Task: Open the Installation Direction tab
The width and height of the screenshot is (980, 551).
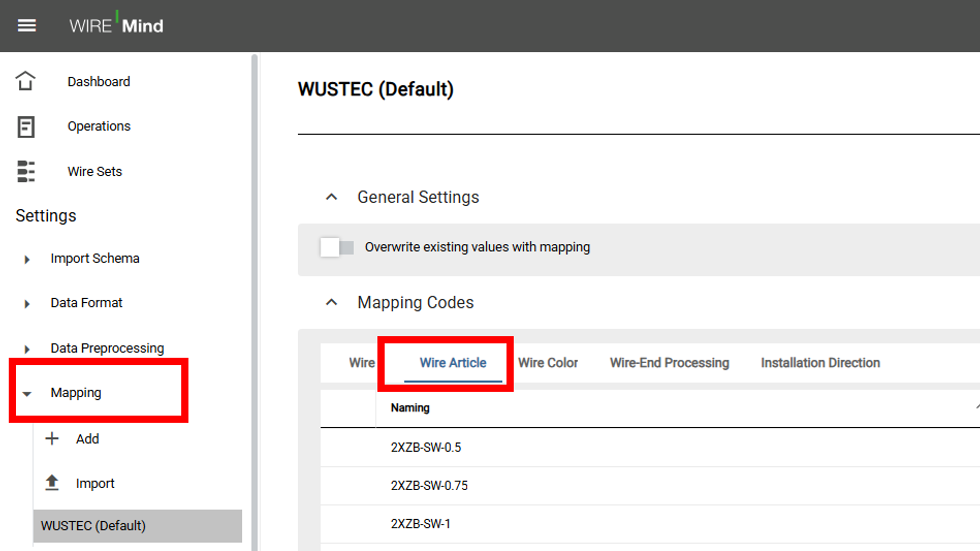Action: [x=820, y=363]
